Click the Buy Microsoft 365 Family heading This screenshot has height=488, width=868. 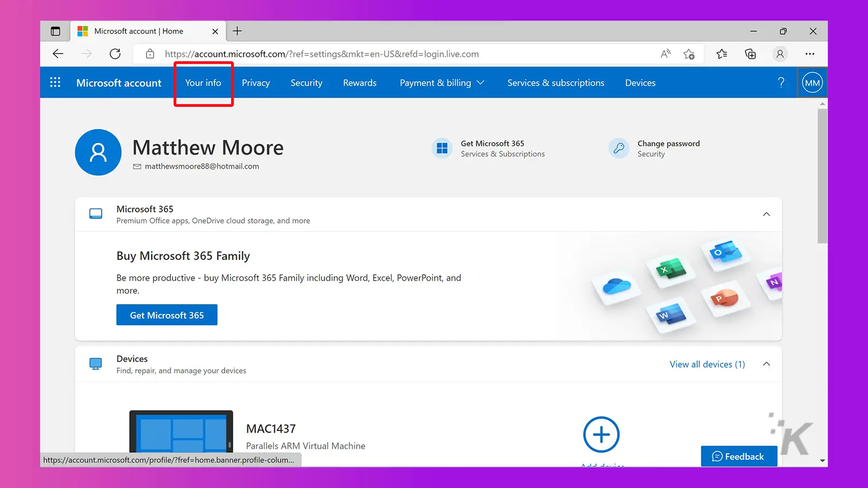pos(183,256)
